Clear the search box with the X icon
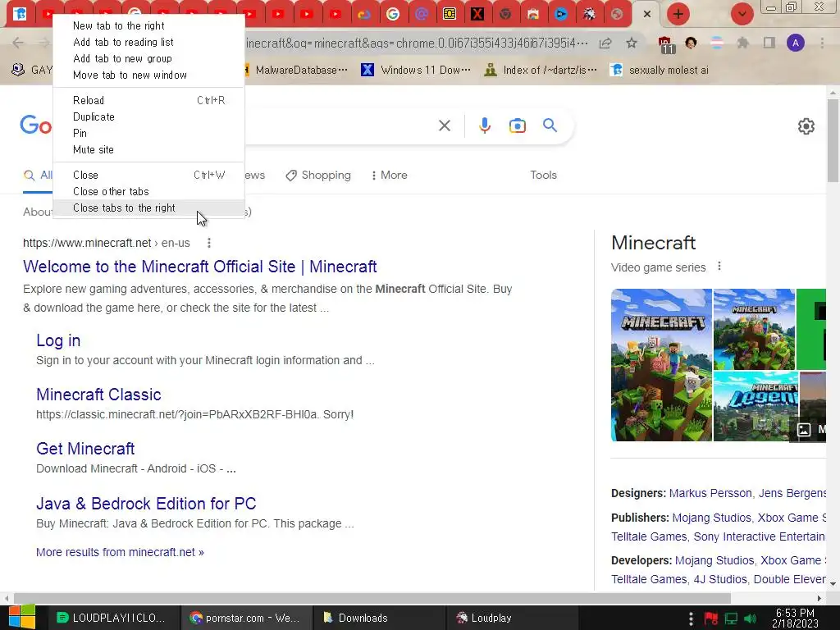This screenshot has width=840, height=630. (x=444, y=126)
